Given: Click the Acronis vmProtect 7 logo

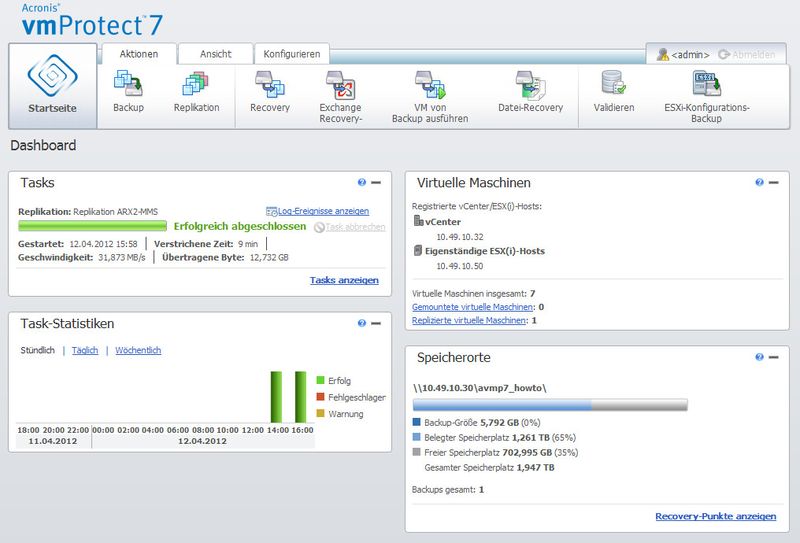Looking at the screenshot, I should (92, 20).
